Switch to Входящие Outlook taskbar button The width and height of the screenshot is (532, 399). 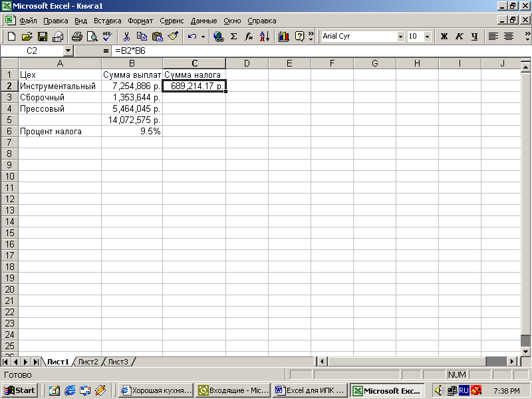[x=233, y=390]
